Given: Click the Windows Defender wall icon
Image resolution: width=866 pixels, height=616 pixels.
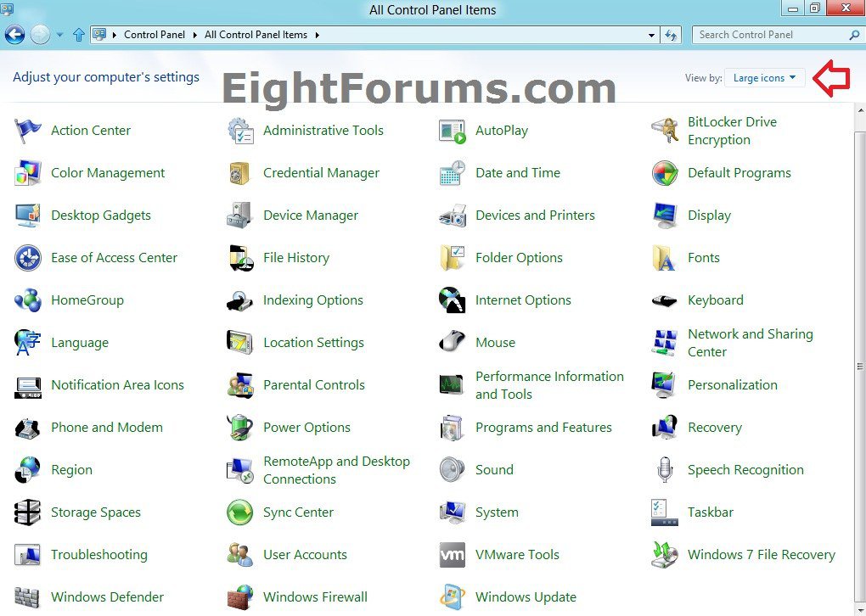Looking at the screenshot, I should tap(28, 597).
